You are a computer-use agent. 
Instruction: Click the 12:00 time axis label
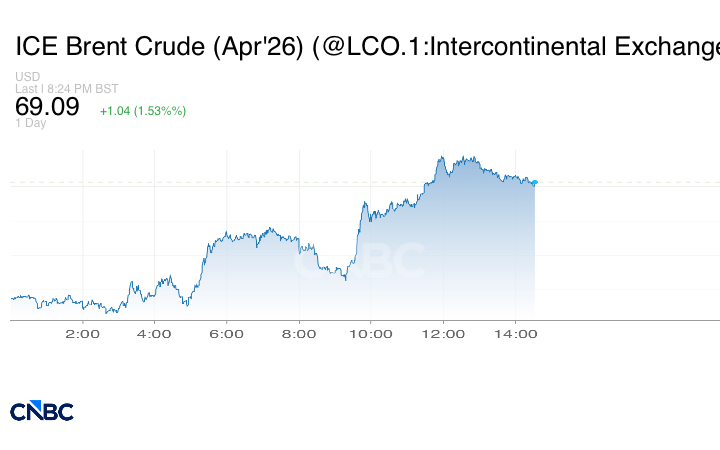coord(443,334)
